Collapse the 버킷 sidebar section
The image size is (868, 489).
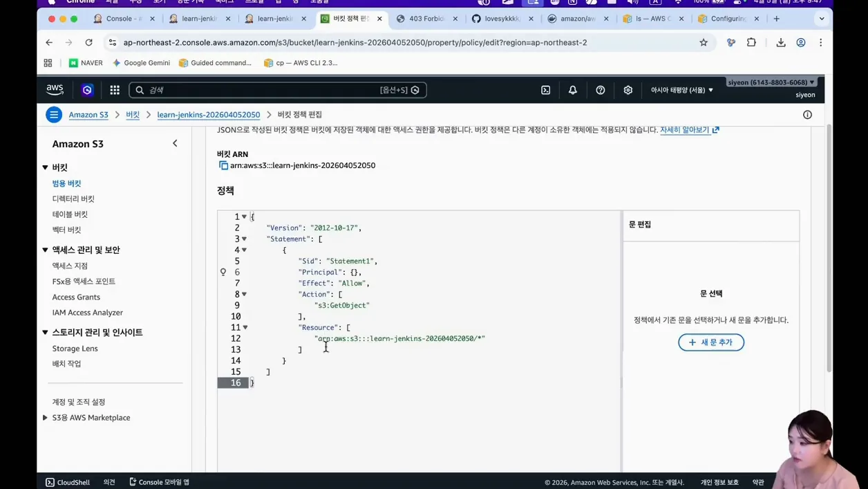click(x=46, y=167)
